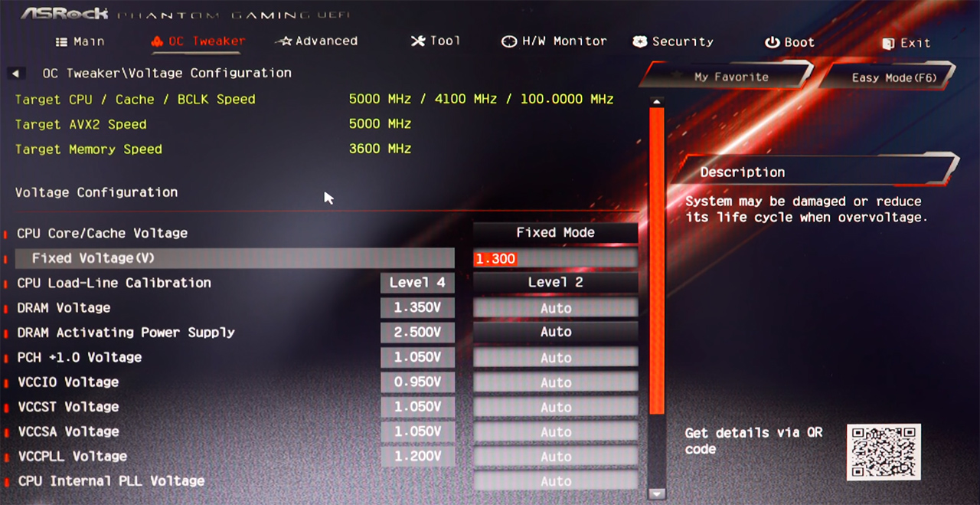
Task: Select the Boot tab
Action: [790, 42]
